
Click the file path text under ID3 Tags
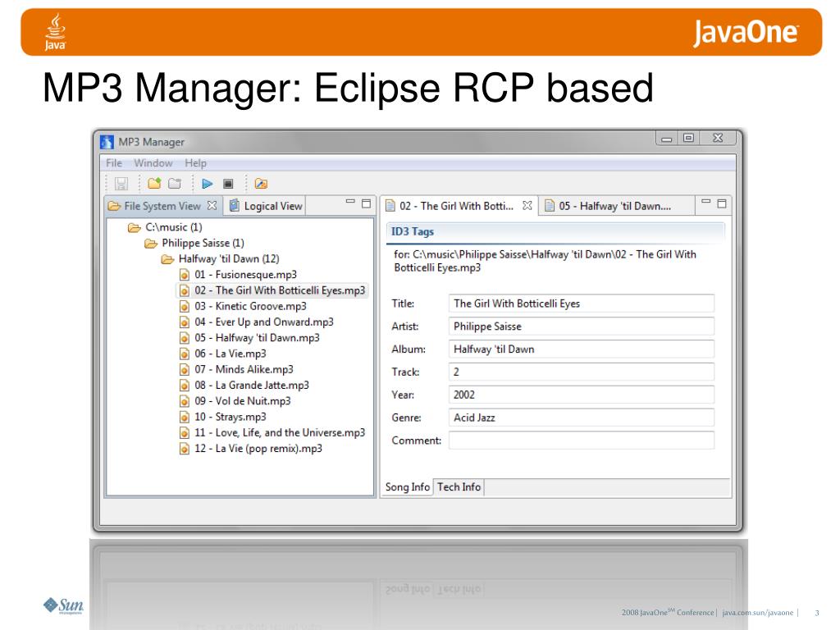pos(545,261)
